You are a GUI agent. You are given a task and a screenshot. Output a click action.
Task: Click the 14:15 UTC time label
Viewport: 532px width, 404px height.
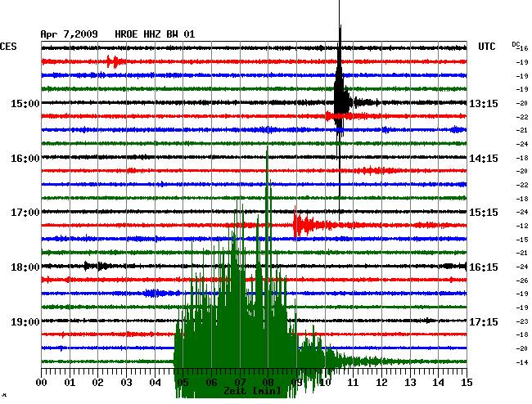[484, 159]
